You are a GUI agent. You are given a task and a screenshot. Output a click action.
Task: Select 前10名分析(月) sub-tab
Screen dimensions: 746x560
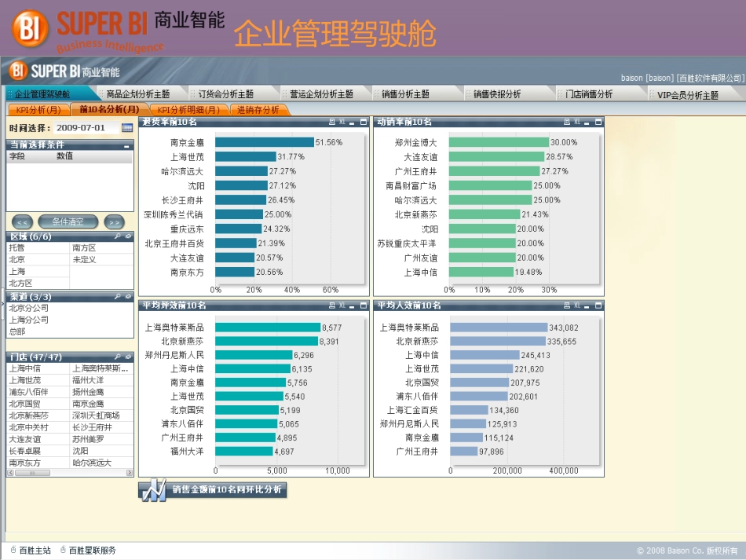tap(109, 109)
